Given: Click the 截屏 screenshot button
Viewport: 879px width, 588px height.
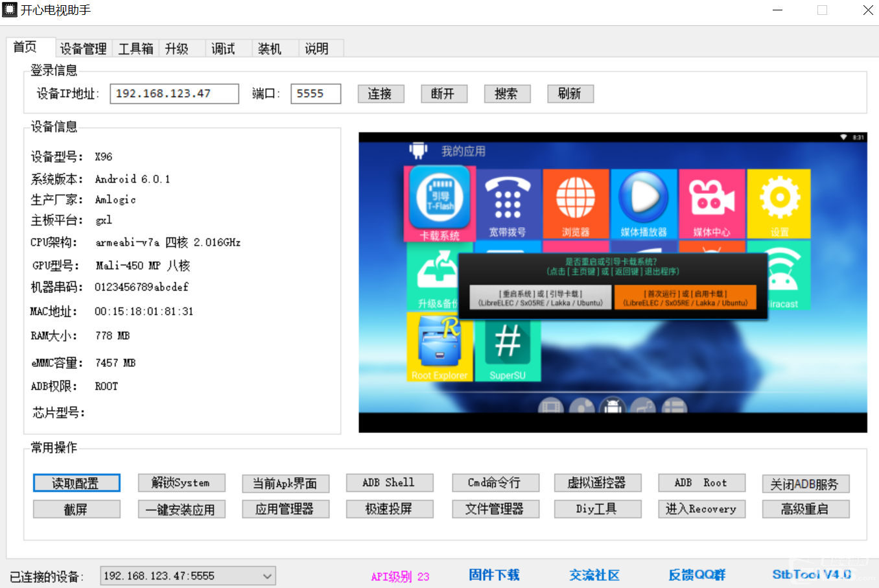Looking at the screenshot, I should tap(76, 510).
